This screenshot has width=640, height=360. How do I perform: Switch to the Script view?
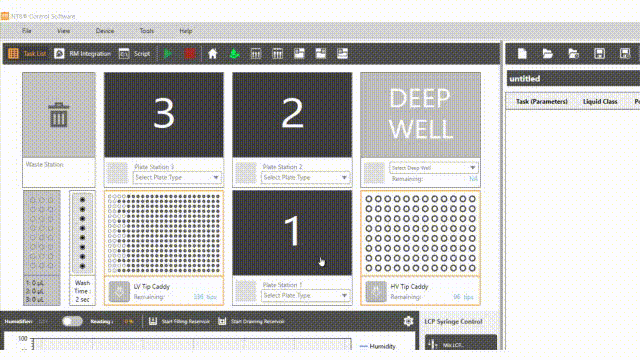(x=135, y=53)
